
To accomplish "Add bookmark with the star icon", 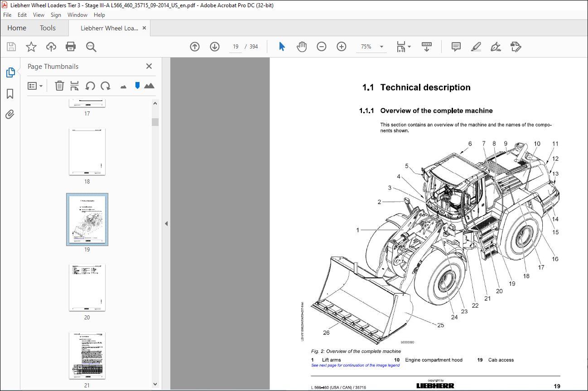I will pyautogui.click(x=31, y=47).
